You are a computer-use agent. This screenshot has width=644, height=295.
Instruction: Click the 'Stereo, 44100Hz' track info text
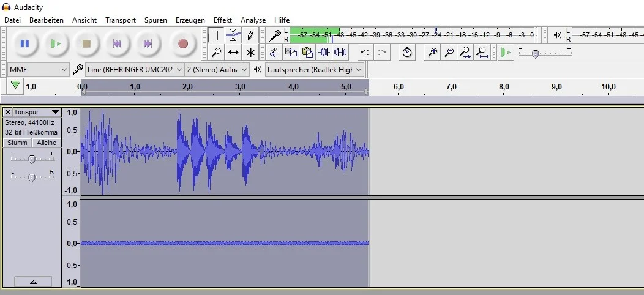click(29, 122)
